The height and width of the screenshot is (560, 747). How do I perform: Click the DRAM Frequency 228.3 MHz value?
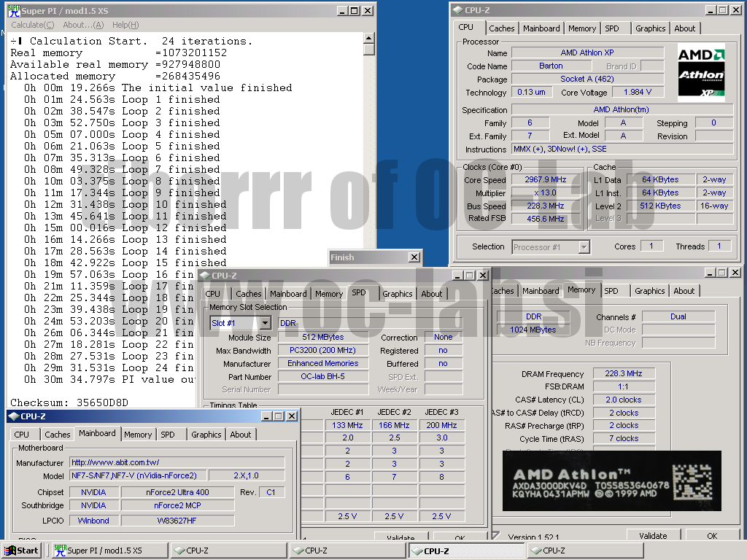pyautogui.click(x=624, y=374)
